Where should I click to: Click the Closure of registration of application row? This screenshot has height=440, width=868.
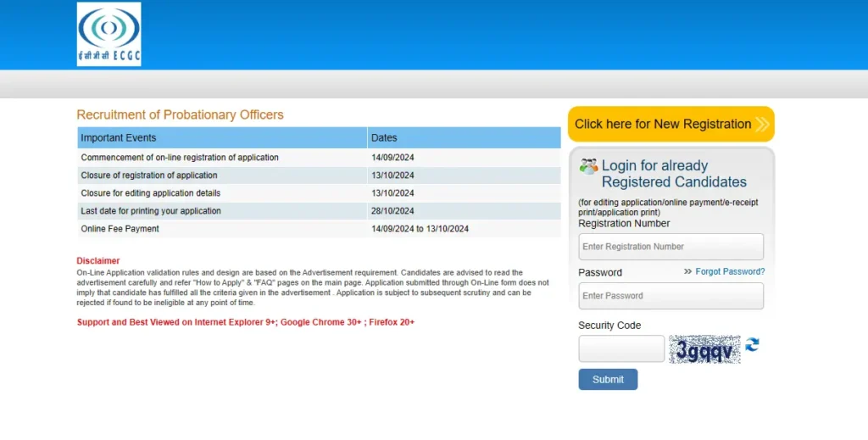(149, 175)
